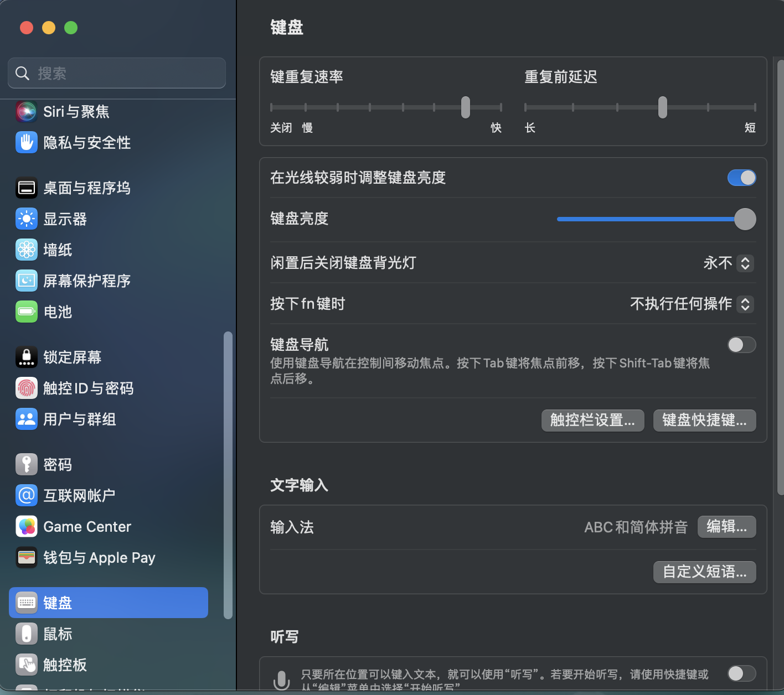
Task: Click the 听写 microphone icon
Action: 281,680
